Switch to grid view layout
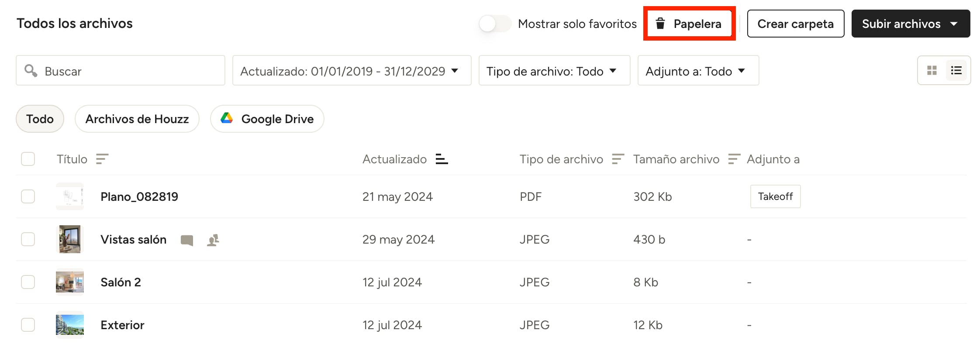 932,70
